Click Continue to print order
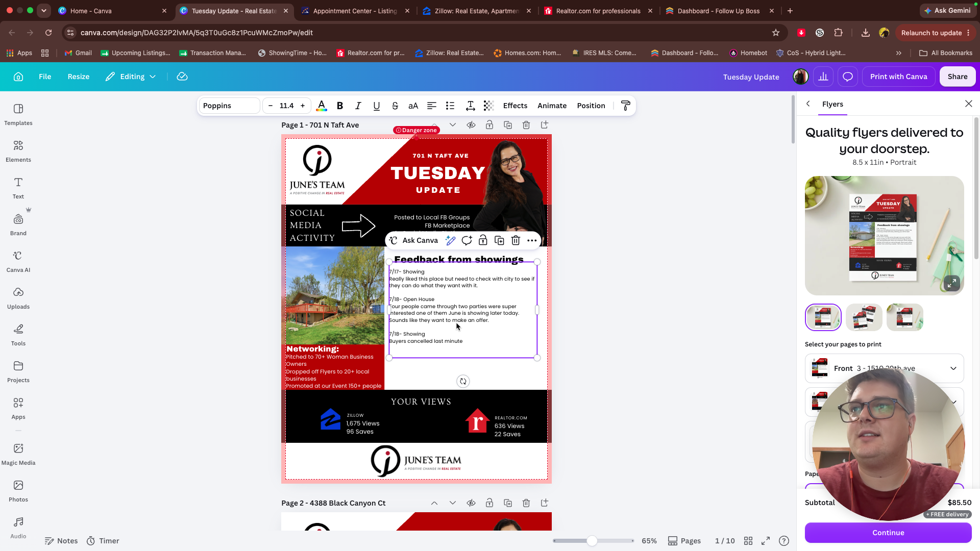980x551 pixels. point(888,533)
